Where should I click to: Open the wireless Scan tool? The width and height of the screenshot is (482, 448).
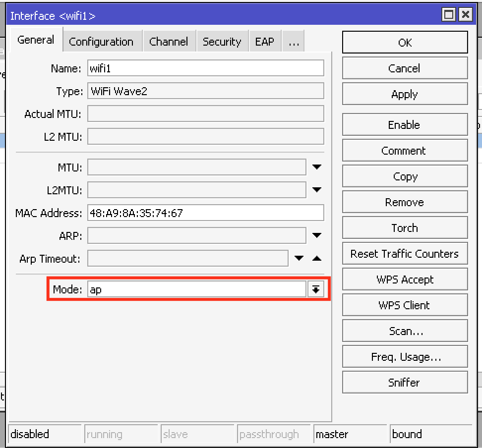[x=405, y=331]
